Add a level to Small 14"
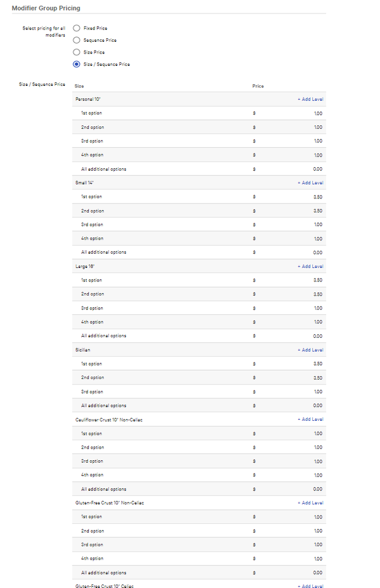 tap(310, 183)
